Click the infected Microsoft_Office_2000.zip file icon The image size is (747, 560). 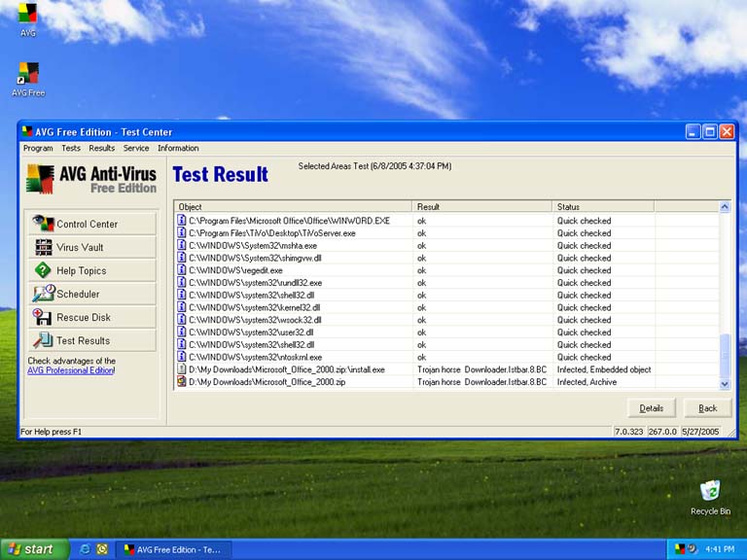click(181, 382)
